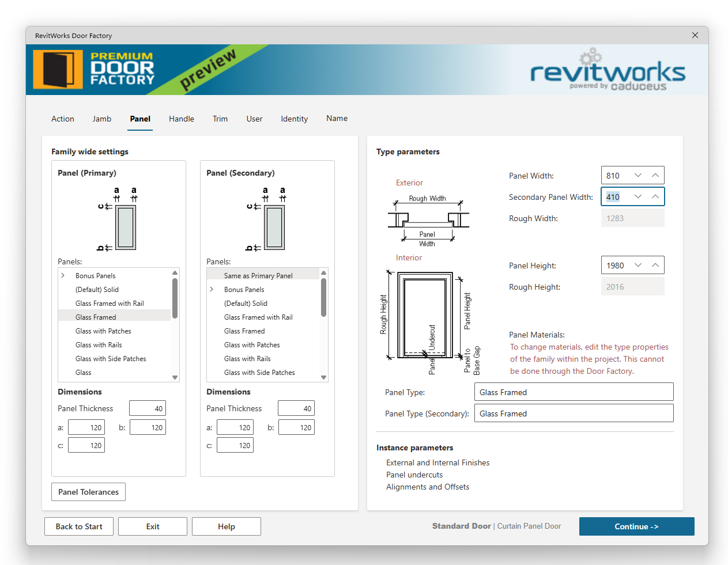This screenshot has height=565, width=728.
Task: Increase Panel Width using up arrow
Action: pos(655,175)
